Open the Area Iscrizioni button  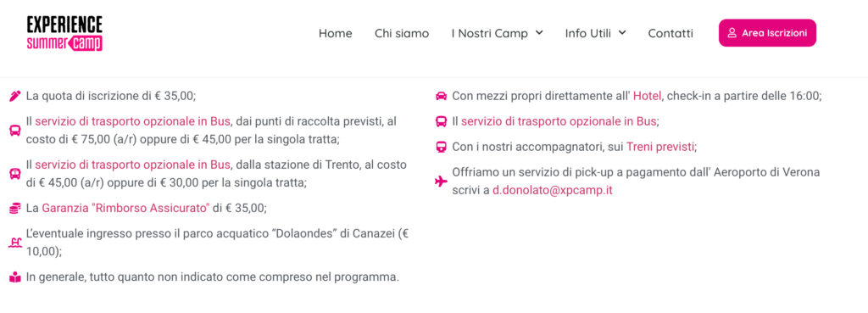click(x=767, y=33)
